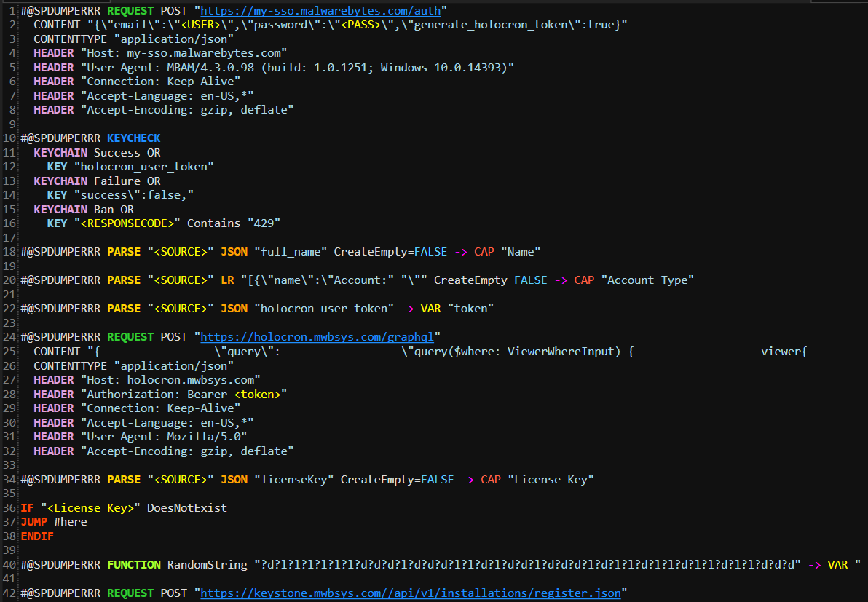Click the "full_name" JSON field string

[x=291, y=252]
